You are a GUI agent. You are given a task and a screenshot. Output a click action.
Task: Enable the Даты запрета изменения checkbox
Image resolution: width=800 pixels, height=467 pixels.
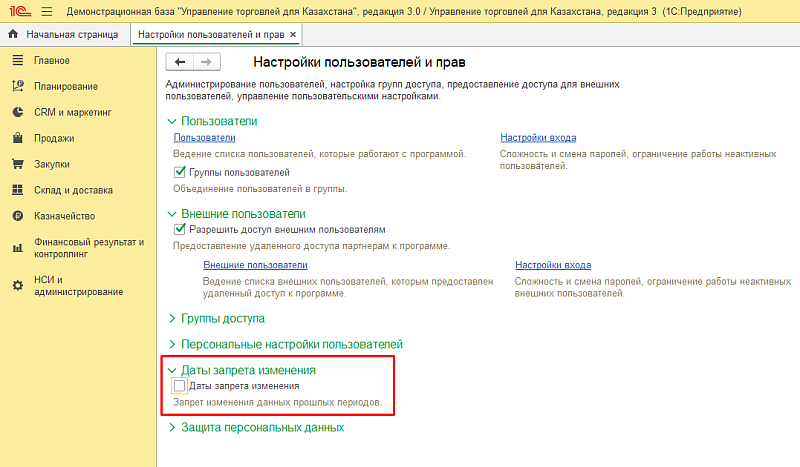tap(180, 385)
